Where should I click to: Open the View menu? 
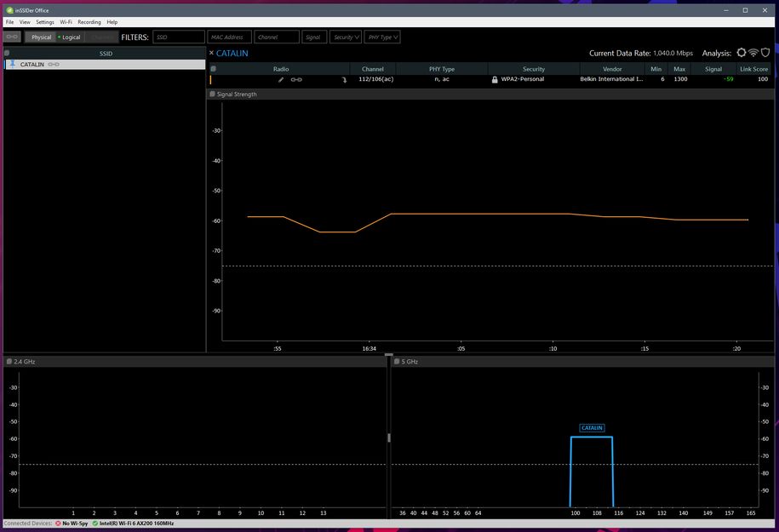(25, 22)
